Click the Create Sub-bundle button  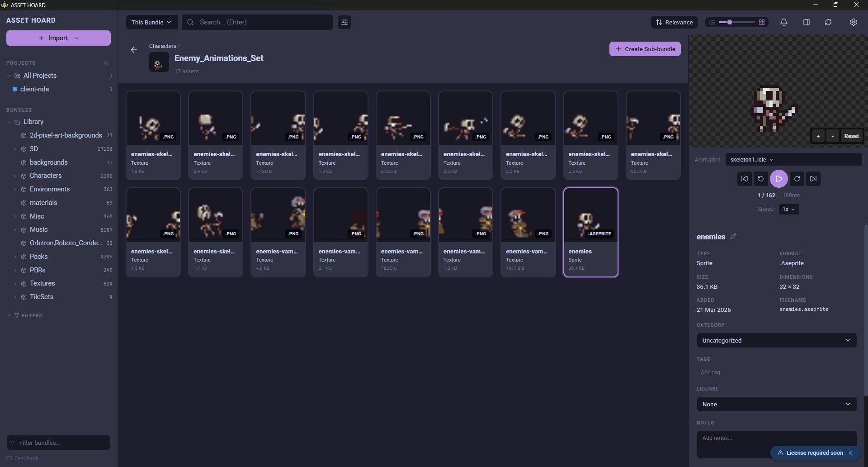[x=645, y=49]
